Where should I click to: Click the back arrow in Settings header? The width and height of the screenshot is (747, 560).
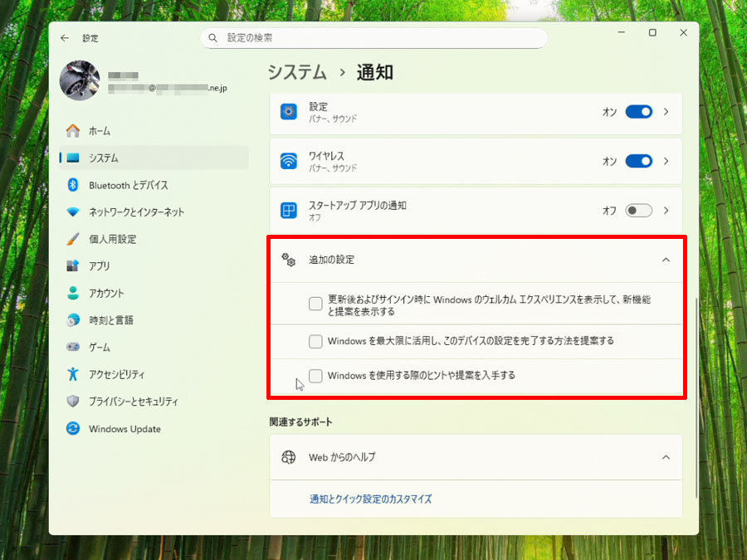click(x=65, y=38)
